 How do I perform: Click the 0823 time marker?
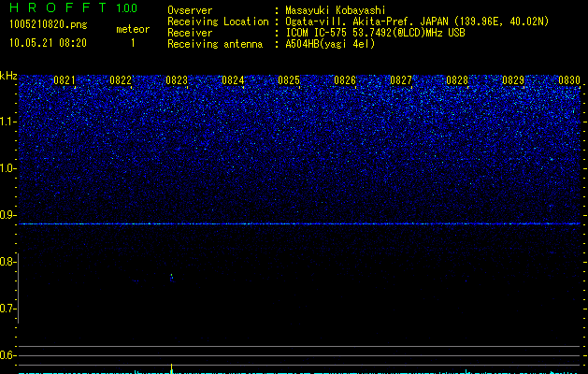coord(177,80)
